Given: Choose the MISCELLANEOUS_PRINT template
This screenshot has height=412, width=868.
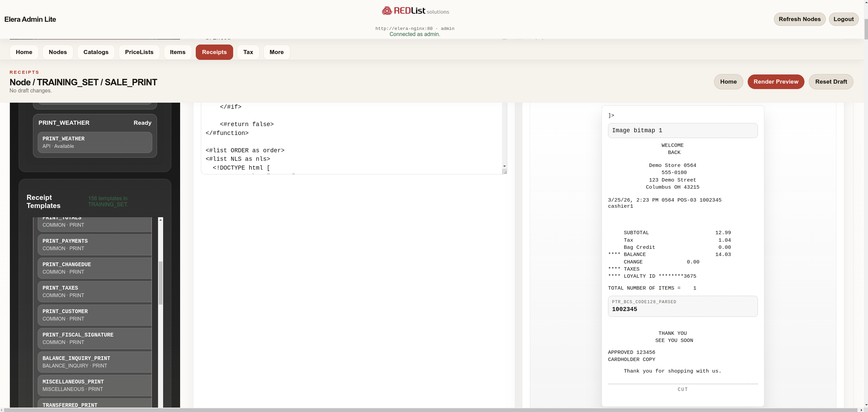Looking at the screenshot, I should click(94, 385).
